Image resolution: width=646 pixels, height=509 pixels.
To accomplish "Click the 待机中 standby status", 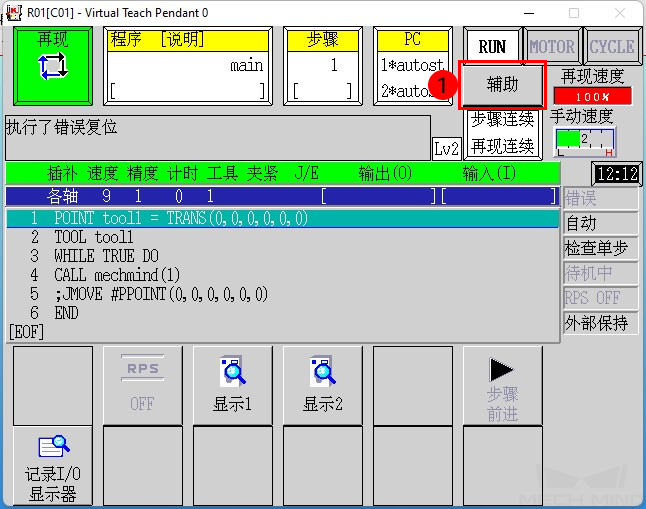I will tap(600, 273).
